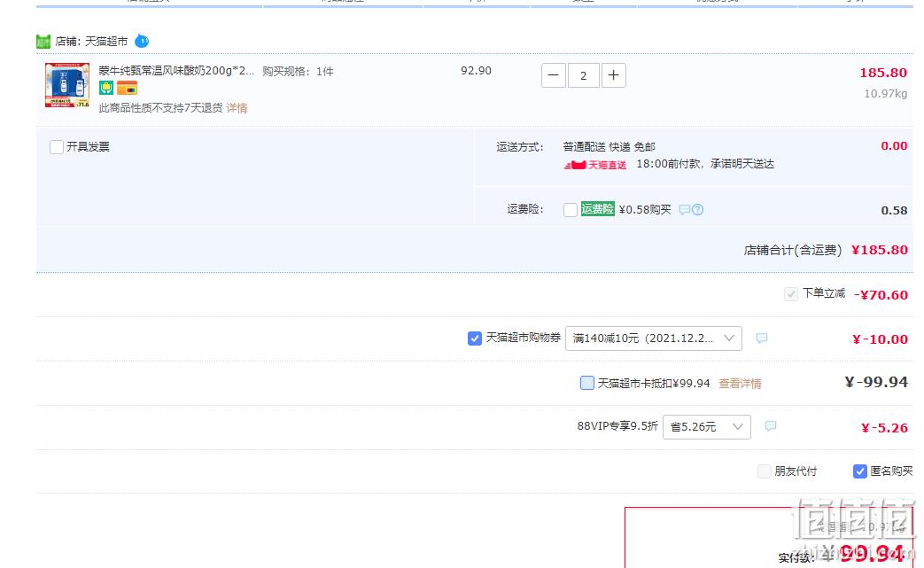The width and height of the screenshot is (924, 568).
Task: Open the 蒙牛纯甄 yogurt product thumbnail
Action: (67, 85)
